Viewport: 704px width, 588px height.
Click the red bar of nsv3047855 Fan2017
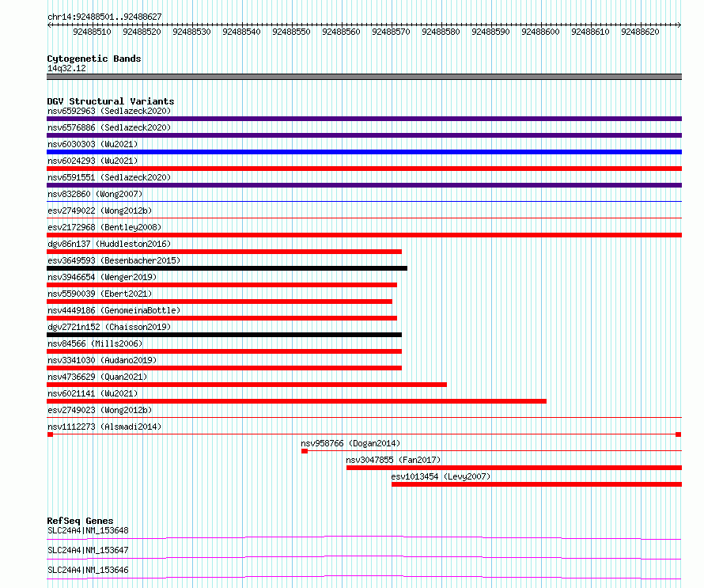pyautogui.click(x=514, y=468)
